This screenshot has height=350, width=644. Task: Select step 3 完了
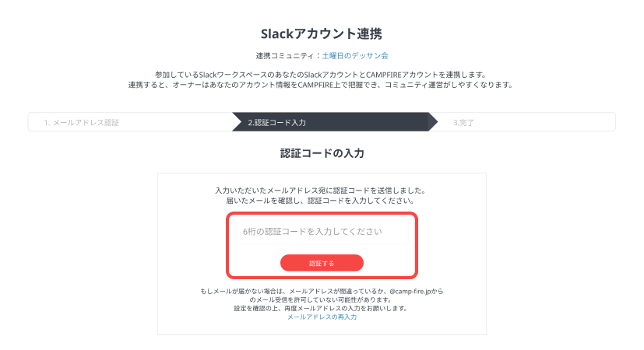463,123
